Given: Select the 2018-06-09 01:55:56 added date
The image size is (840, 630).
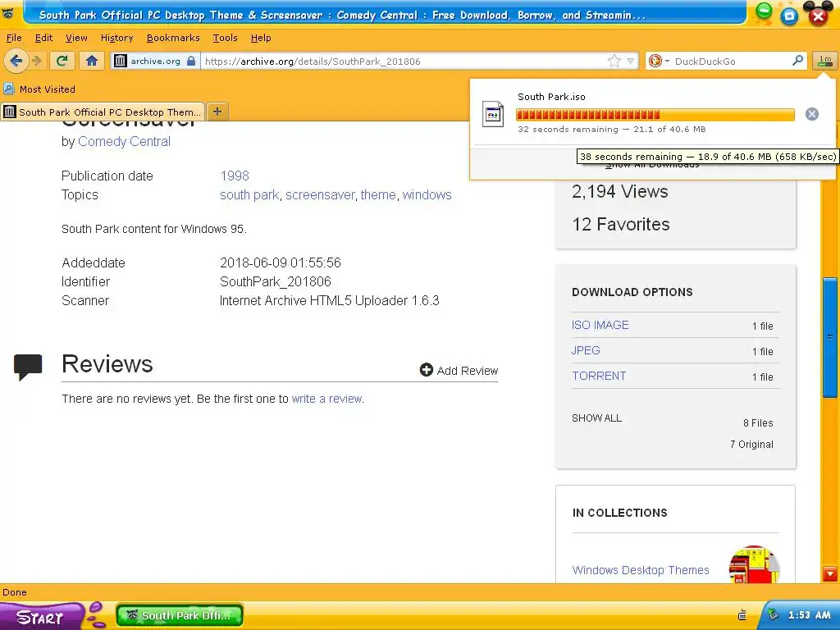Looking at the screenshot, I should (x=281, y=262).
